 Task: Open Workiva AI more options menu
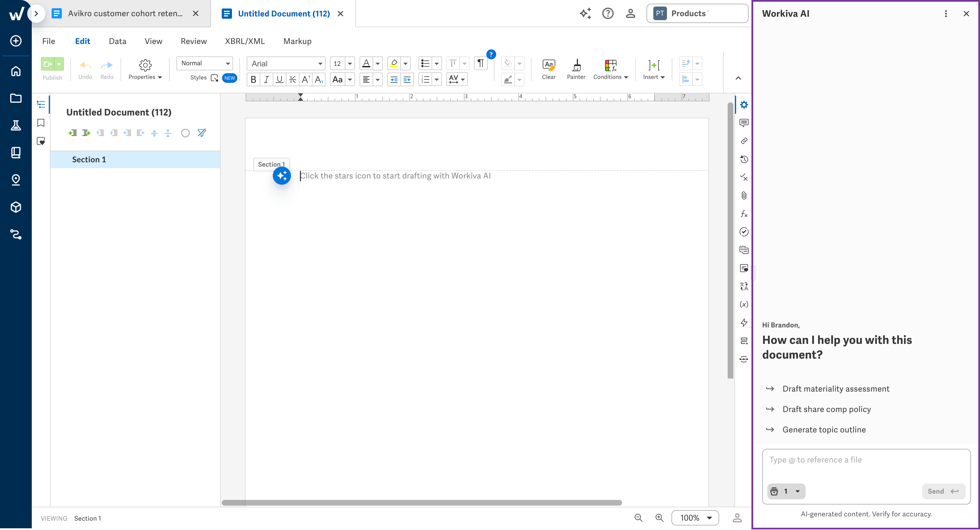(946, 14)
